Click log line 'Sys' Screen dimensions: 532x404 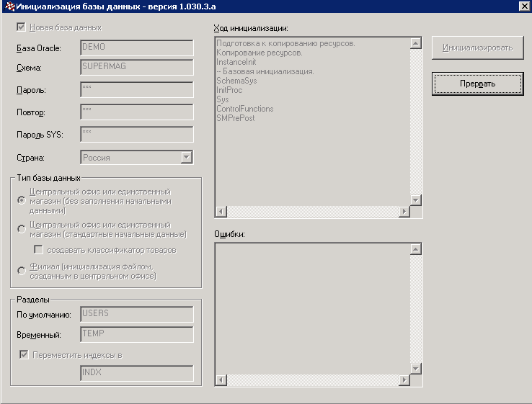tap(223, 99)
